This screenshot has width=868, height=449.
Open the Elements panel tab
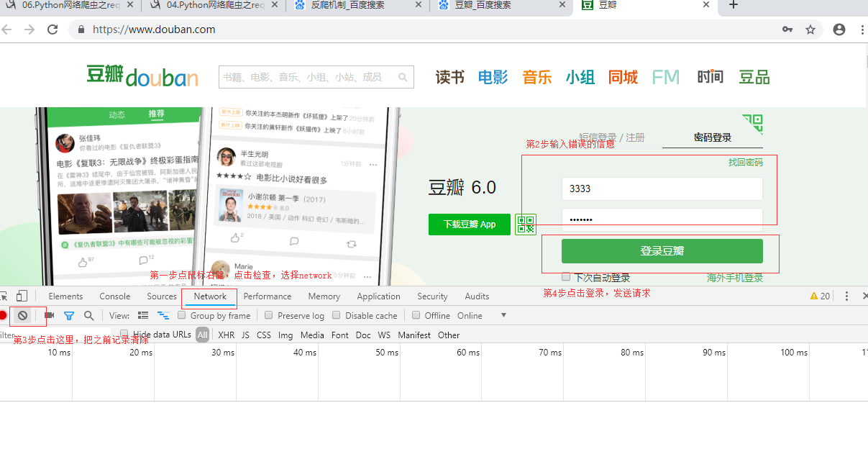pyautogui.click(x=66, y=296)
